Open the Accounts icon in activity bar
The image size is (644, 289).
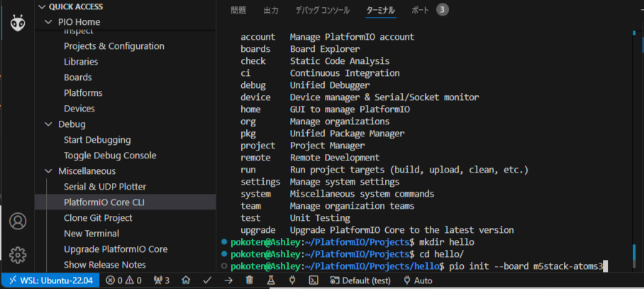pos(18,221)
